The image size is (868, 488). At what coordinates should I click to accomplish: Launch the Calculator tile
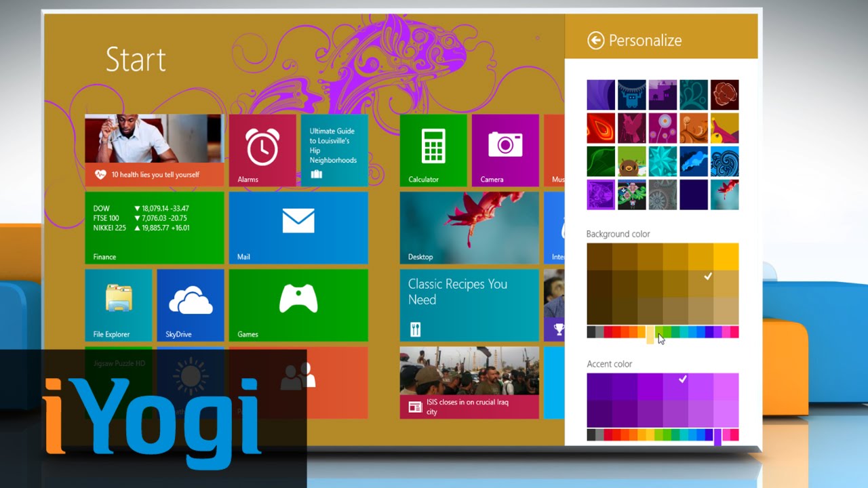433,150
